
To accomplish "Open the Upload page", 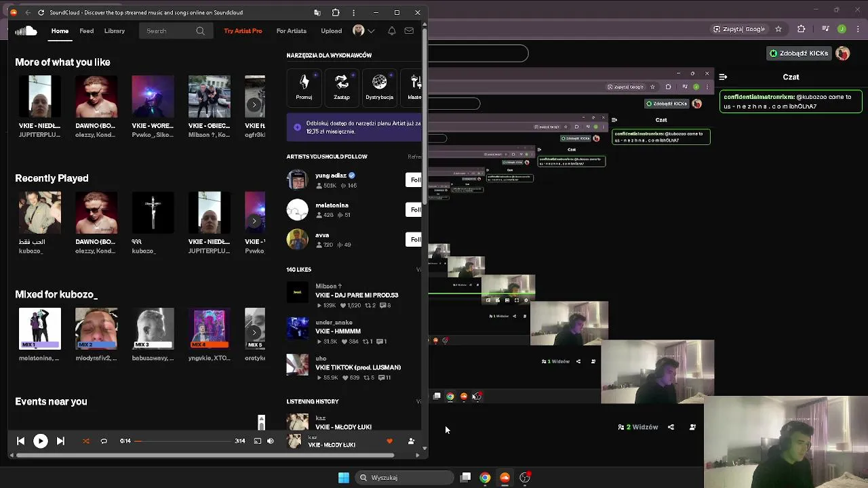I will (332, 31).
